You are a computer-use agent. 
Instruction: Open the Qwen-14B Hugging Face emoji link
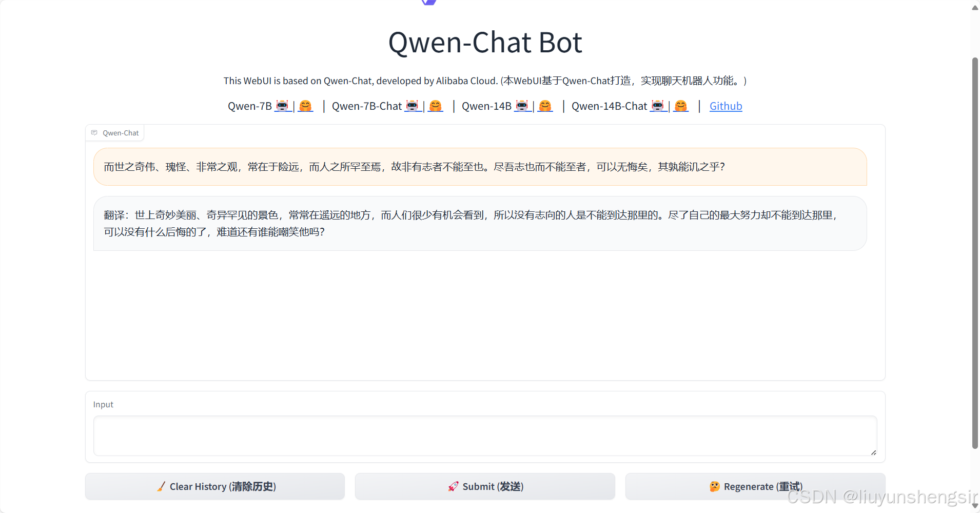[x=545, y=106]
